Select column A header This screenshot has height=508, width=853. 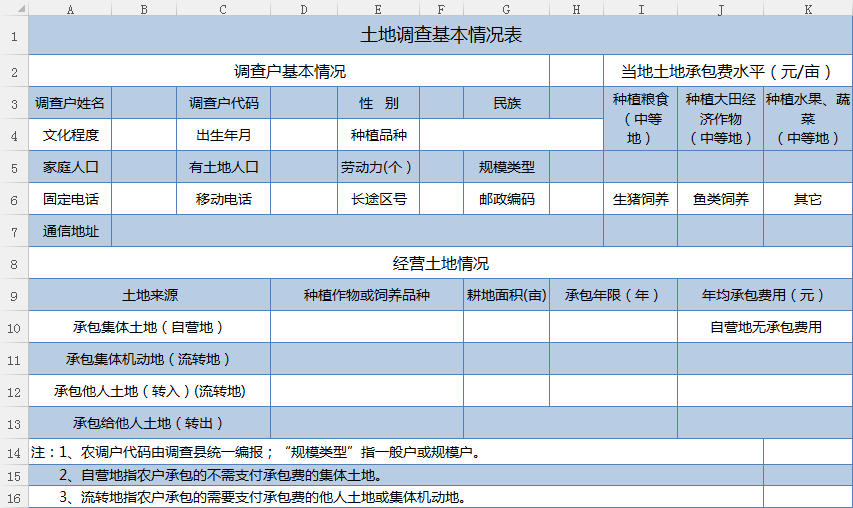click(x=70, y=8)
